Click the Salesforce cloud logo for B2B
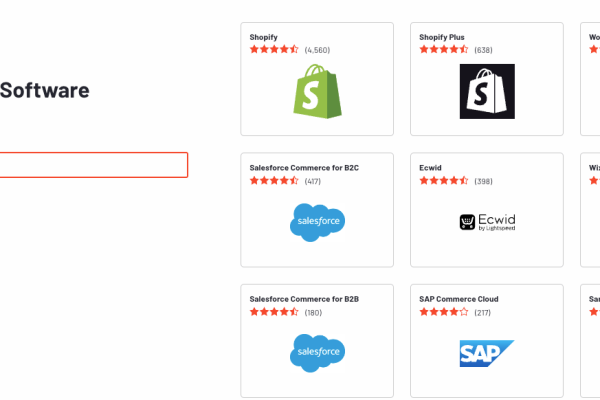The image size is (600, 400). [x=317, y=353]
